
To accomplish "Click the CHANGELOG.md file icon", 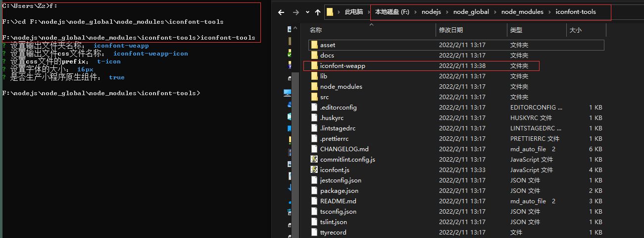I will (x=314, y=149).
